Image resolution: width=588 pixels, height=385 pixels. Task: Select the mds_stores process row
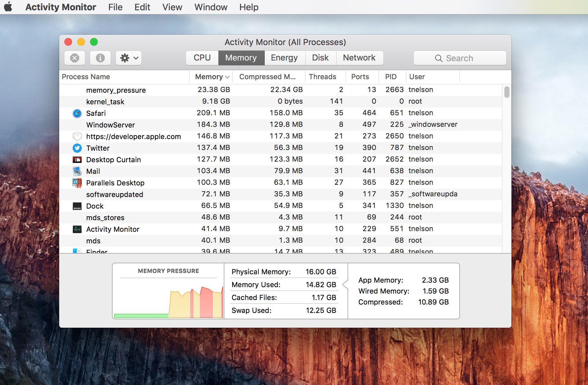280,217
